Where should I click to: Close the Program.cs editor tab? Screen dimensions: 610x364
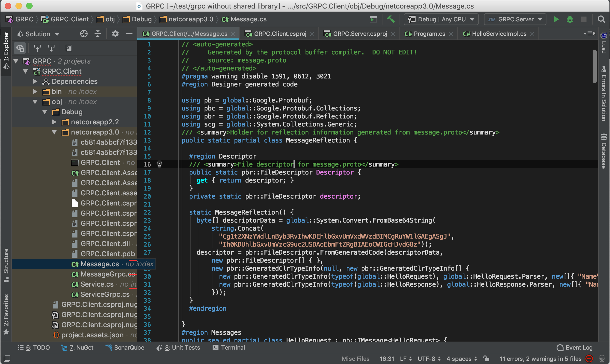click(451, 34)
